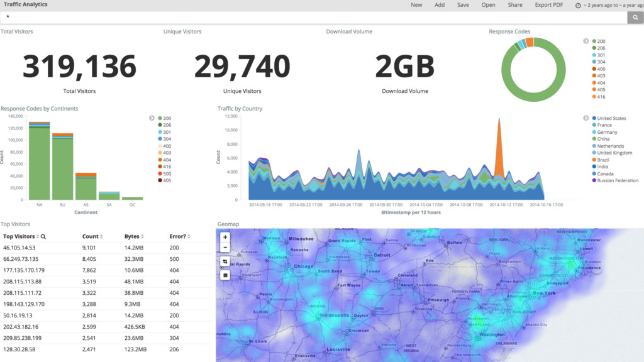The image size is (644, 362).
Task: Zoom out on the Geomap
Action: [x=225, y=248]
